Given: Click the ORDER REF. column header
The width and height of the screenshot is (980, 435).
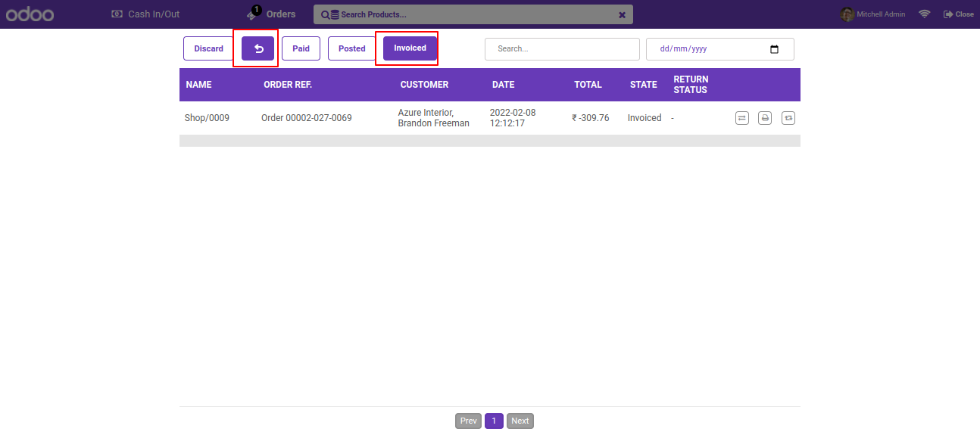Looking at the screenshot, I should click(x=288, y=85).
